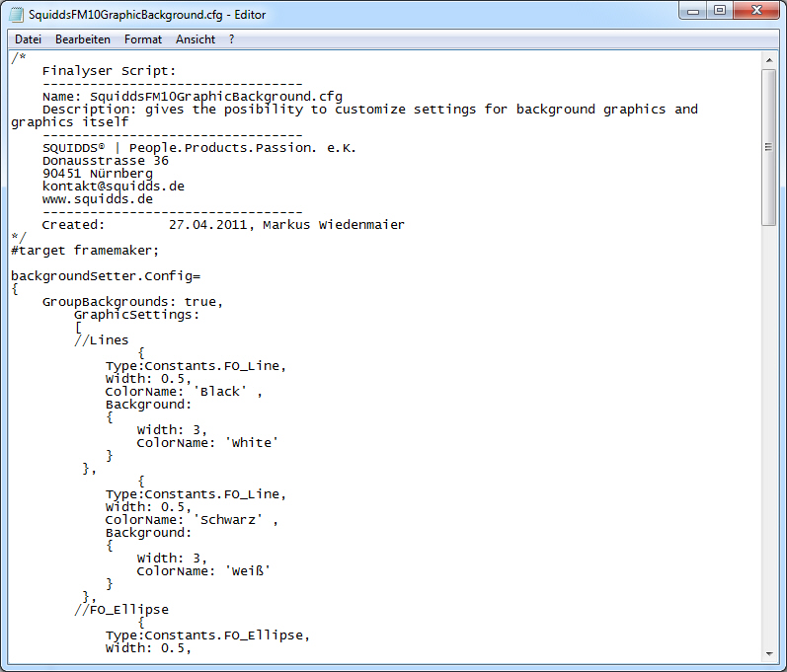Click the line 'GroupBackgrounds: true,'

point(132,302)
